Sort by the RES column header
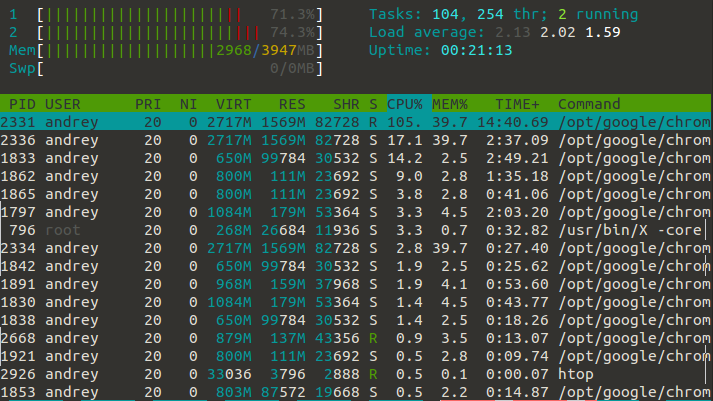713x401 pixels. point(292,104)
